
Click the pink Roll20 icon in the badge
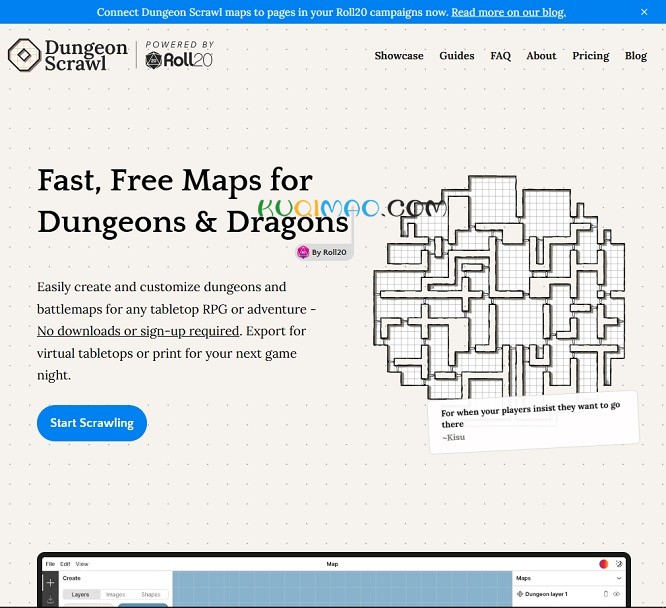pyautogui.click(x=303, y=252)
